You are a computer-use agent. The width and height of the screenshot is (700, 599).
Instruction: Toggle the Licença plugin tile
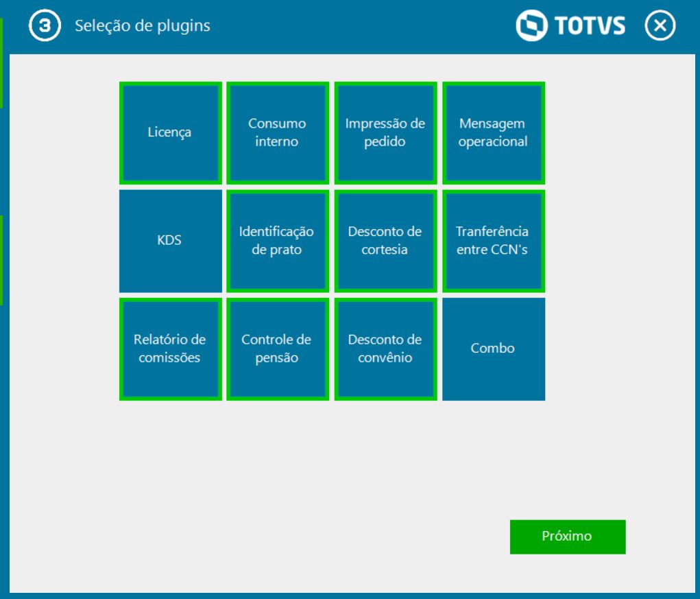171,133
